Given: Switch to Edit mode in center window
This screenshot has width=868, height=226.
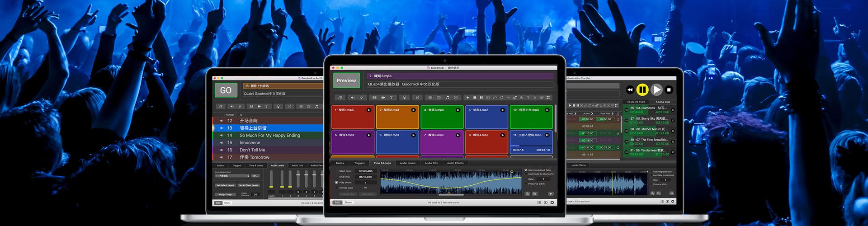Looking at the screenshot, I should (337, 202).
